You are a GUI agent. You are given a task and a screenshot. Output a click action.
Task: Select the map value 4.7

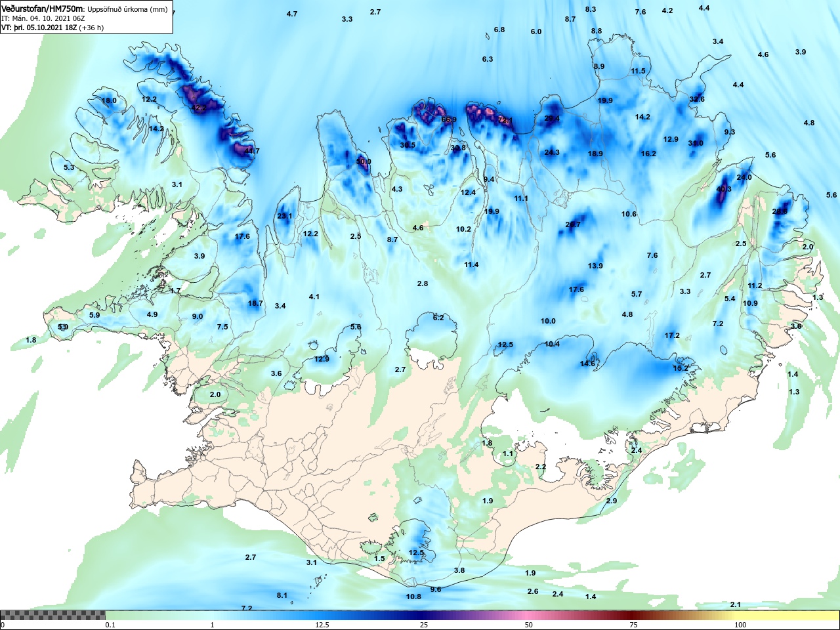pos(292,14)
